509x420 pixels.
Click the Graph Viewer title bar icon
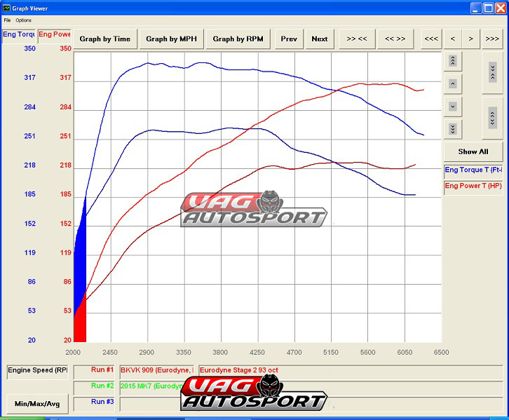click(6, 8)
